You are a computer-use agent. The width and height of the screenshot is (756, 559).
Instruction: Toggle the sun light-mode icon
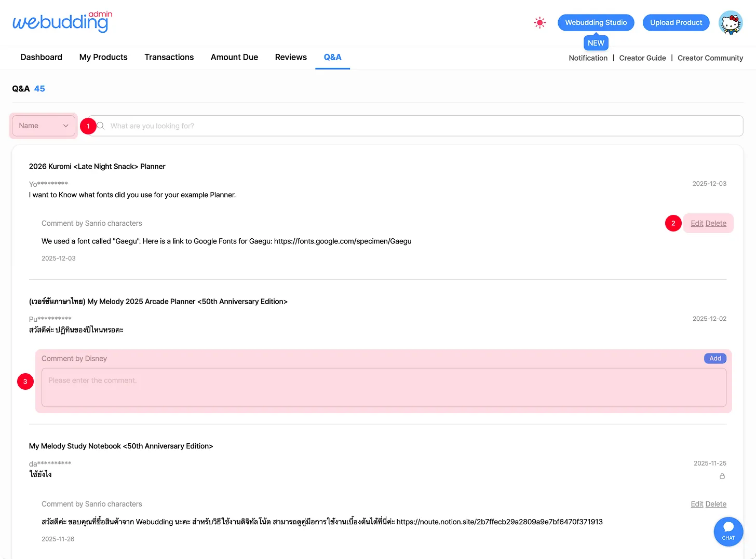[540, 23]
